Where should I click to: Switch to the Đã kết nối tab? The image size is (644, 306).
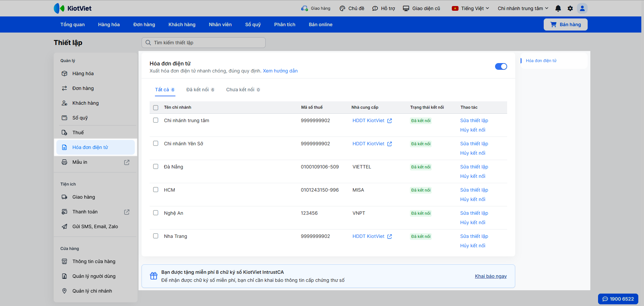200,90
